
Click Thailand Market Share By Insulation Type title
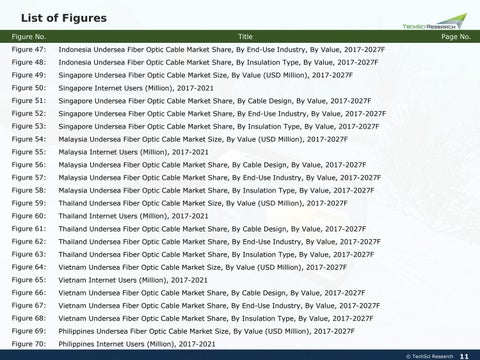pos(216,254)
